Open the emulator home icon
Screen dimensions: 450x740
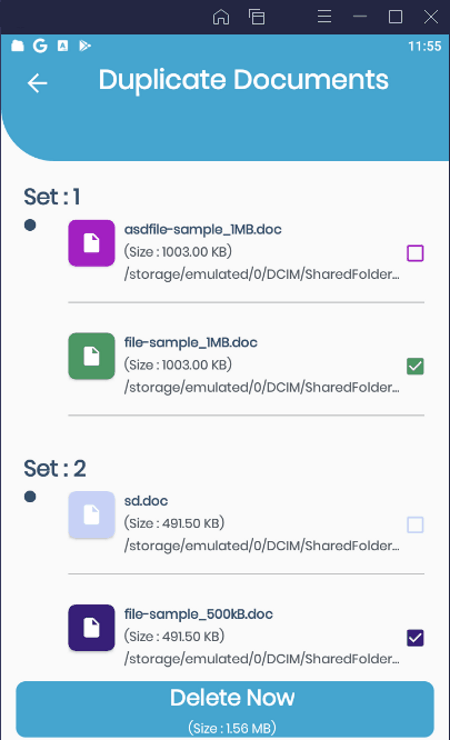tap(221, 17)
